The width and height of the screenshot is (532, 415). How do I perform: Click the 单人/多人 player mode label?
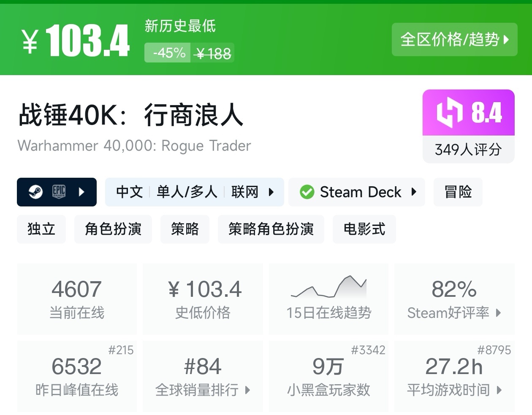coord(187,192)
